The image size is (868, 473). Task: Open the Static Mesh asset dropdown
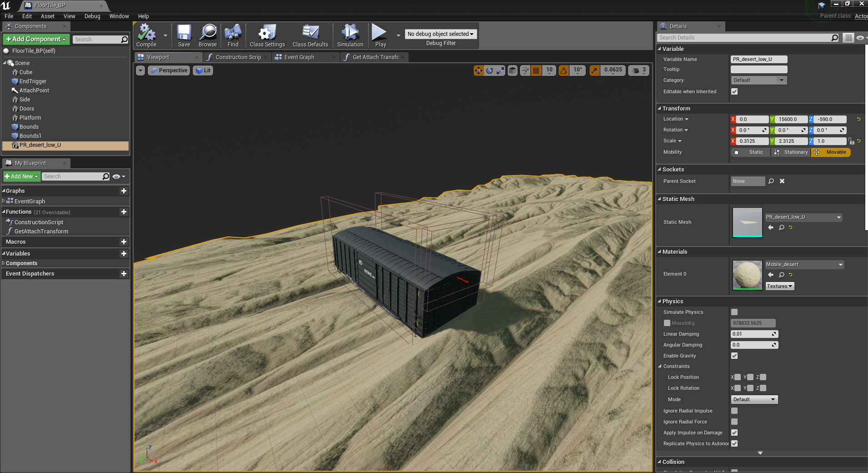[803, 217]
